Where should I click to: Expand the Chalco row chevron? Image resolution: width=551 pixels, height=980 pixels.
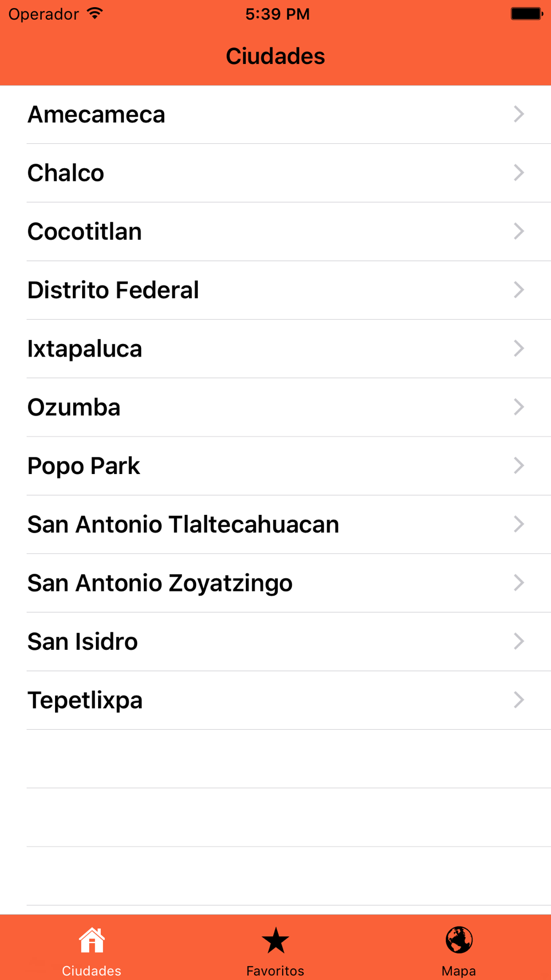pyautogui.click(x=518, y=173)
